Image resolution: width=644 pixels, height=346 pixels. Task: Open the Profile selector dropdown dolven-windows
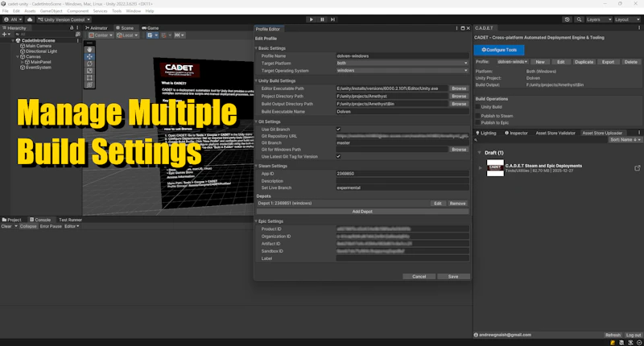tap(513, 62)
